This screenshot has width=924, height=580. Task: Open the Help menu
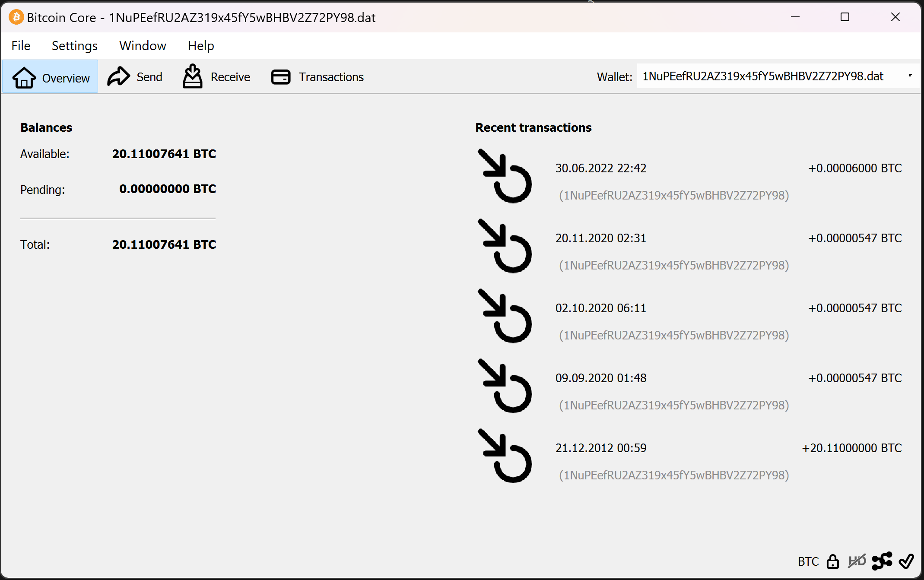(x=200, y=46)
